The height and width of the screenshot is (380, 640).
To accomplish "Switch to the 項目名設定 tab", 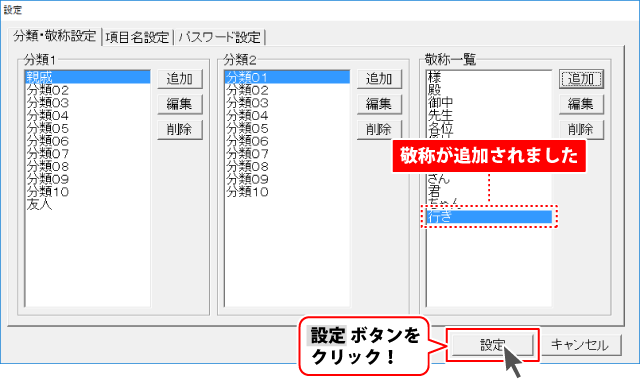I will pos(137,37).
